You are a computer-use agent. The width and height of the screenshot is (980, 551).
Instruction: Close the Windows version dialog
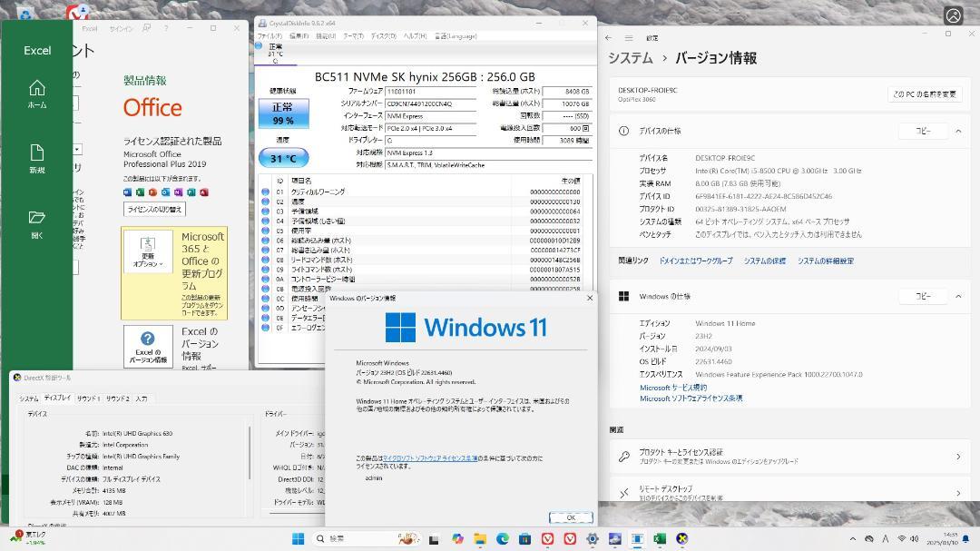[590, 299]
